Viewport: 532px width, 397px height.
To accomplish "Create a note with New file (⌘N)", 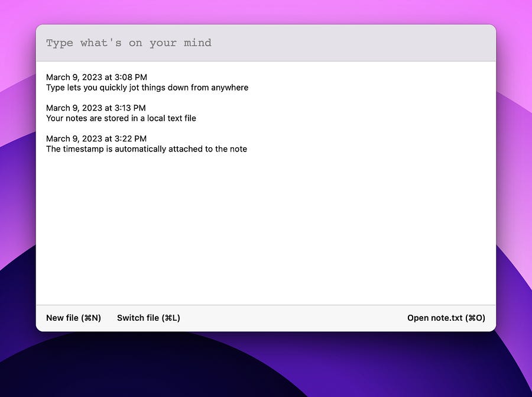I will point(74,318).
